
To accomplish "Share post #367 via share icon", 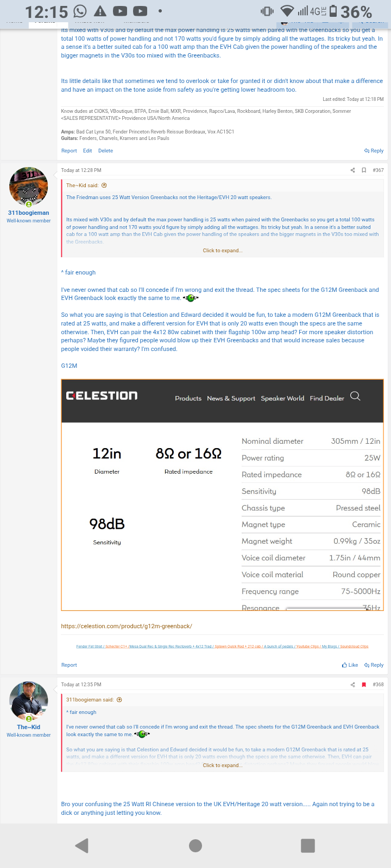I will [x=353, y=170].
